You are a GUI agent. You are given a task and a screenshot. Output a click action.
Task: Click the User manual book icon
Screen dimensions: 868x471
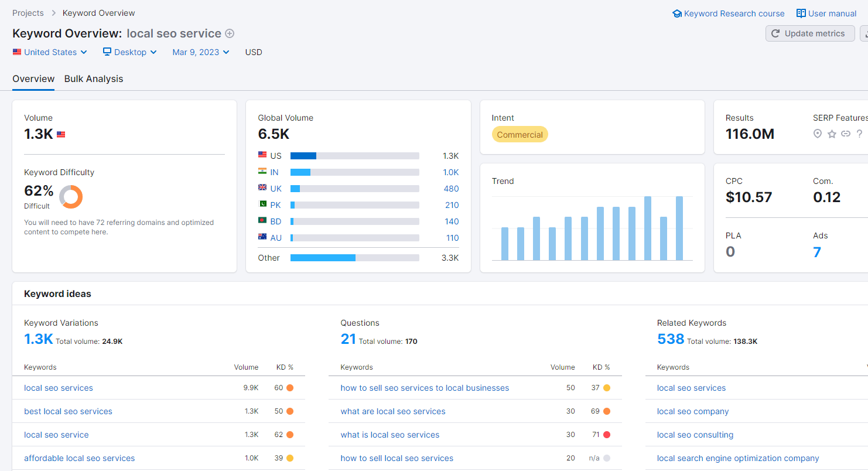tap(801, 13)
